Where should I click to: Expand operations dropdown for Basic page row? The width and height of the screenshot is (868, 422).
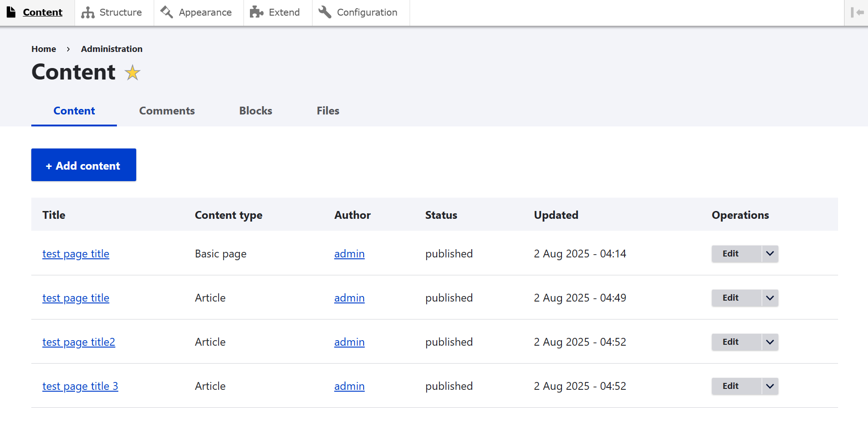(x=770, y=254)
